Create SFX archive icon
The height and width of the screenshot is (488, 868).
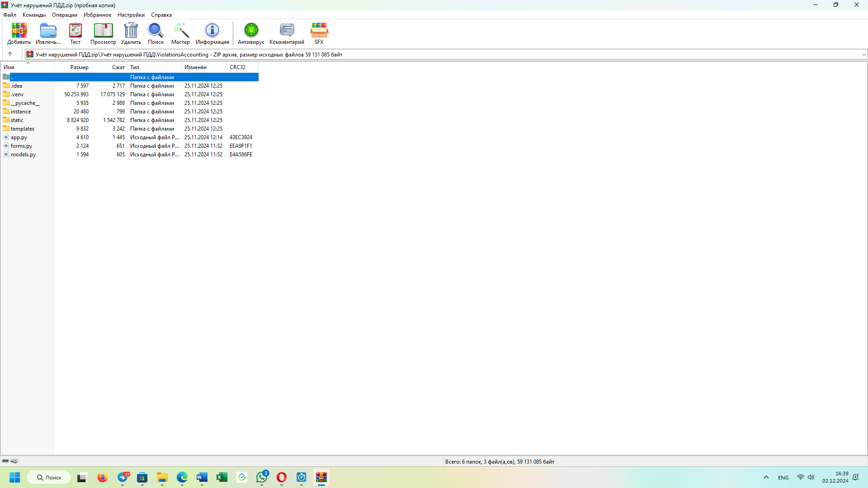(x=319, y=33)
